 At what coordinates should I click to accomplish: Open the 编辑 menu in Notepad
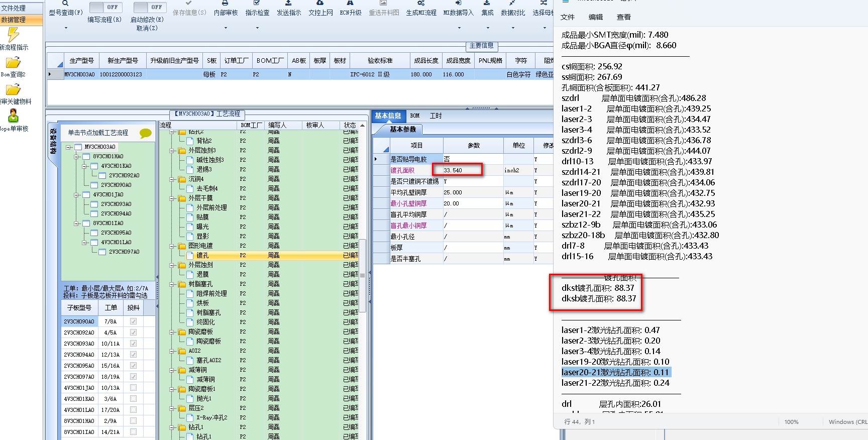(x=596, y=17)
